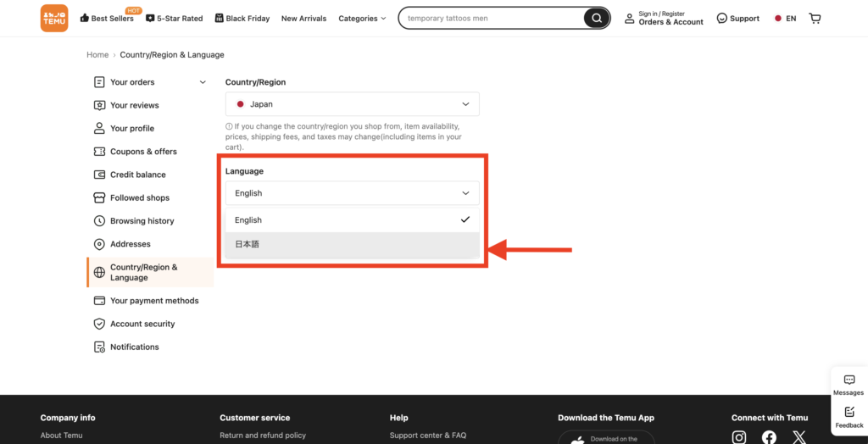Expand the Country/Region Japan dropdown

click(352, 104)
